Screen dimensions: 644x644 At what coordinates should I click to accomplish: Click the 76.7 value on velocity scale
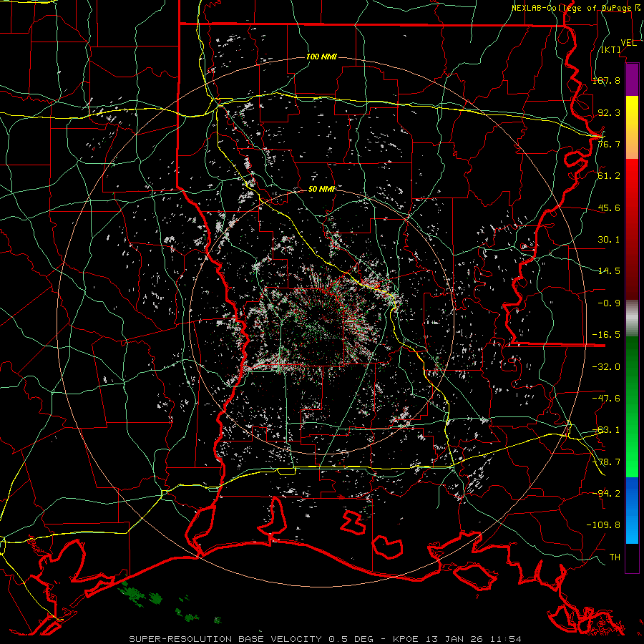[x=609, y=144]
